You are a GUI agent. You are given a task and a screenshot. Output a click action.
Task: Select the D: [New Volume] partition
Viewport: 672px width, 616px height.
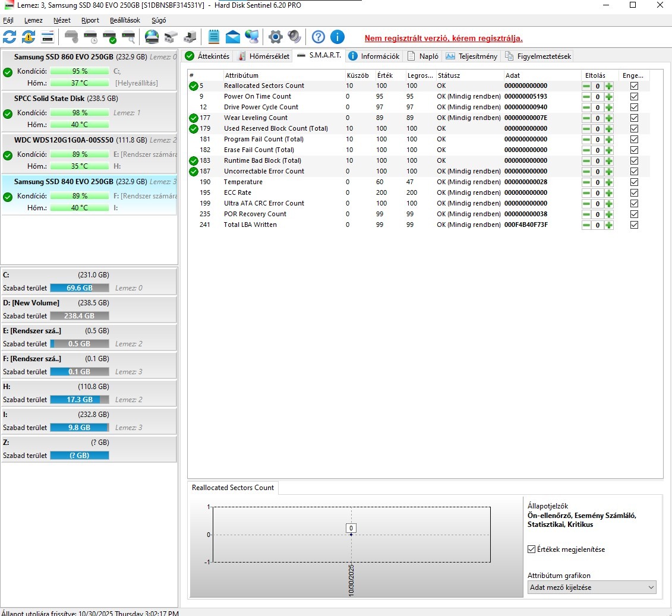click(89, 309)
